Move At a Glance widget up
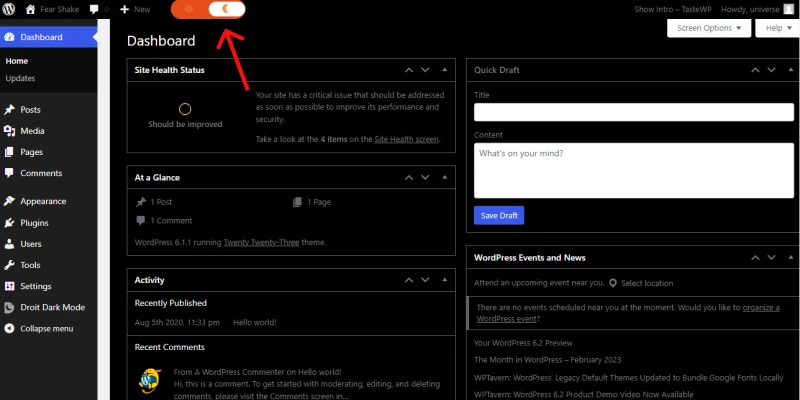Image resolution: width=800 pixels, height=400 pixels. pyautogui.click(x=409, y=178)
